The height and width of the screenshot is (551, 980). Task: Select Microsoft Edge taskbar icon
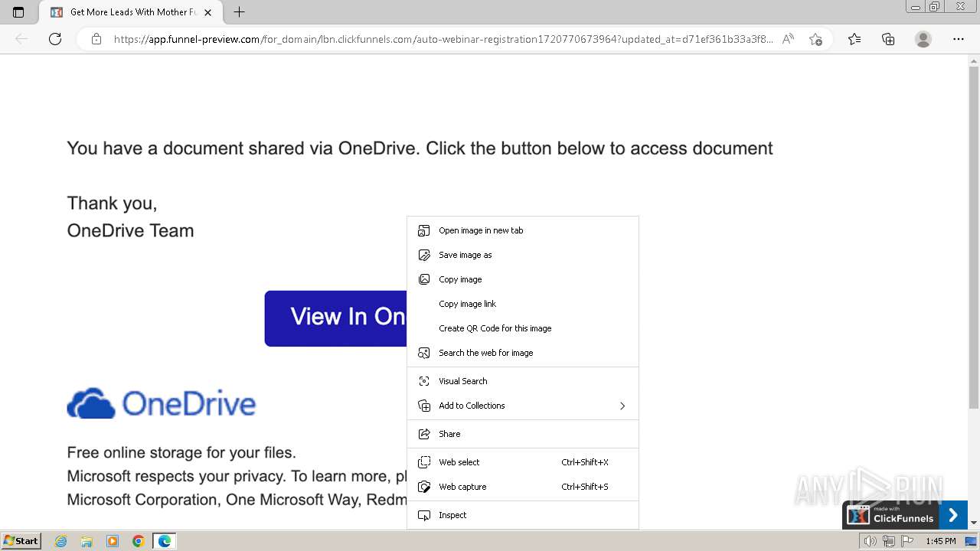pos(165,541)
